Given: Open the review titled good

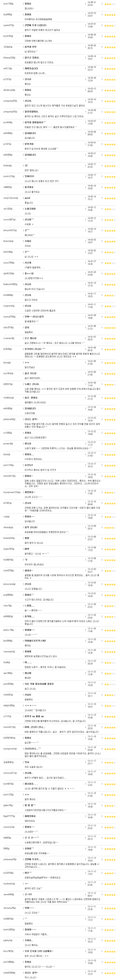Looking at the screenshot, I should [x=28, y=198].
